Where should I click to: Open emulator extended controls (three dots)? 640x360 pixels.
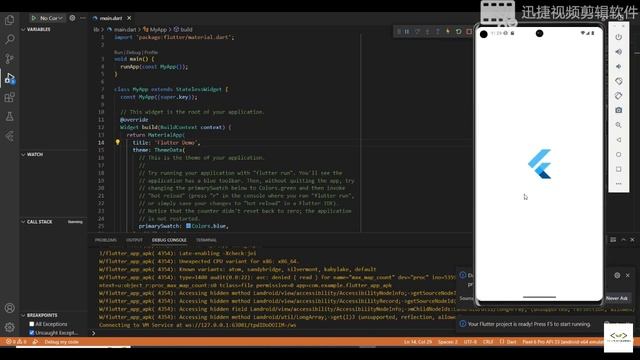tap(619, 184)
